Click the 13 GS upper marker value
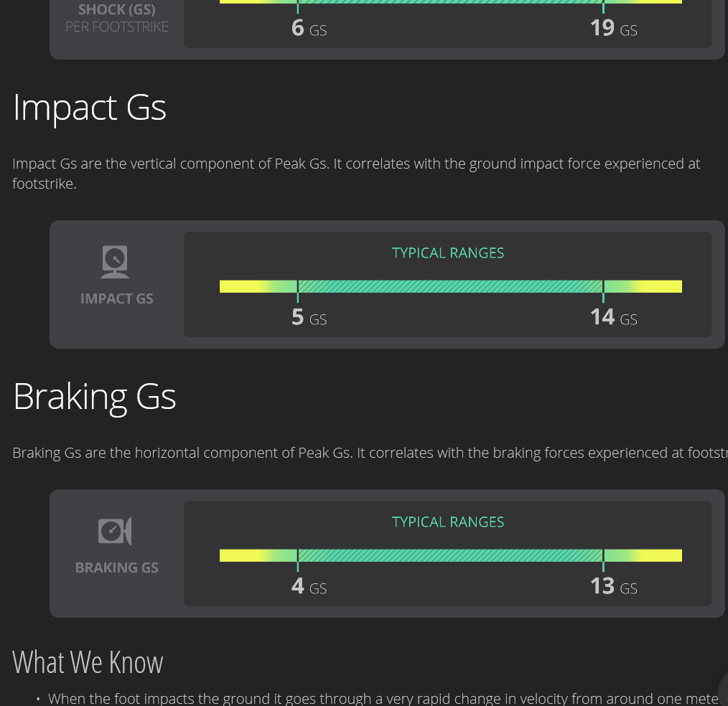This screenshot has width=728, height=706. click(613, 586)
